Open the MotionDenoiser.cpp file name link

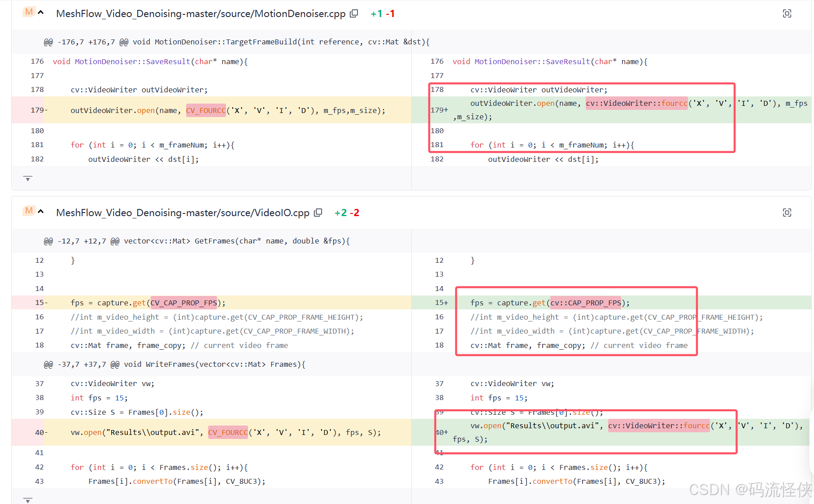201,14
